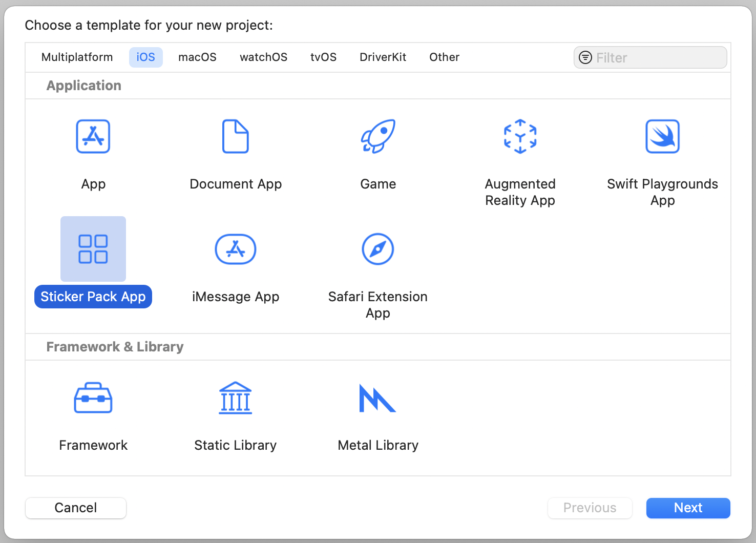Choose the Static Library building icon
The image size is (756, 543).
point(235,398)
